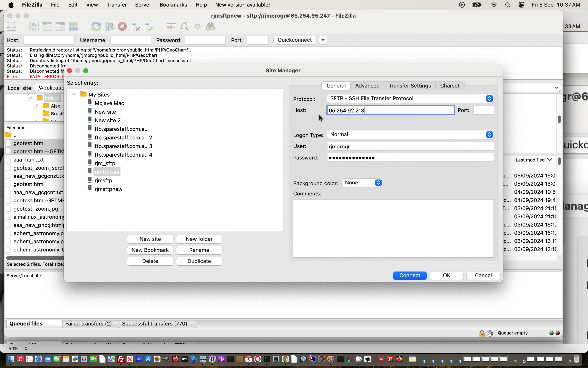Viewport: 588px width, 368px height.
Task: Click the Password field in Site Manager
Action: (x=410, y=158)
